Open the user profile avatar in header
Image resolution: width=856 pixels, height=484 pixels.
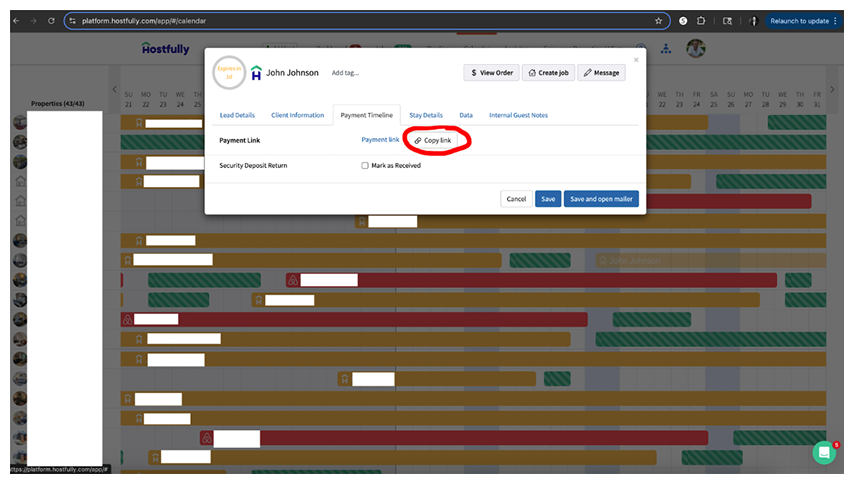click(696, 48)
